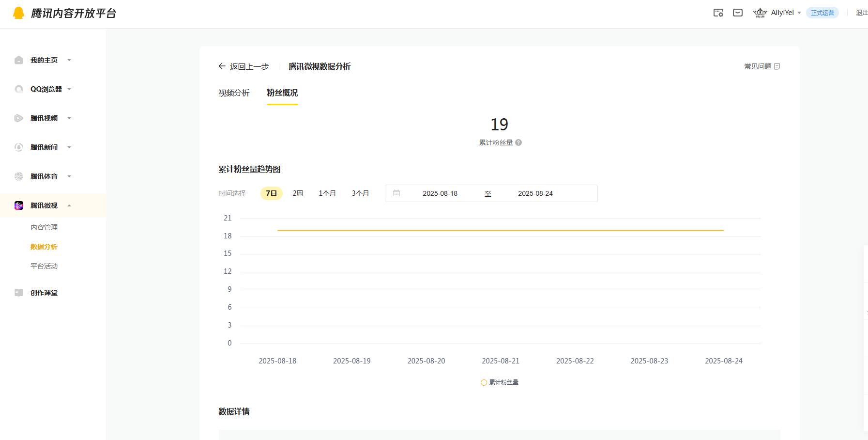868x440 pixels.
Task: Expand the 腾讯视频 menu arrow
Action: pyautogui.click(x=69, y=118)
